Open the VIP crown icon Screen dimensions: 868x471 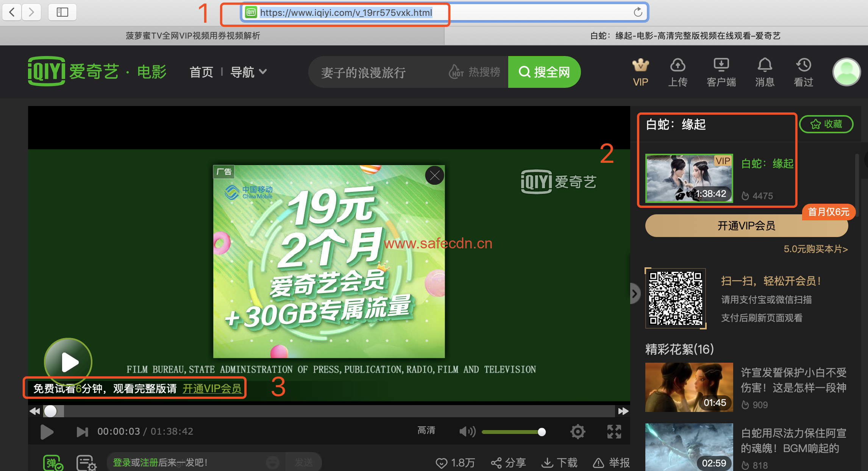(640, 73)
